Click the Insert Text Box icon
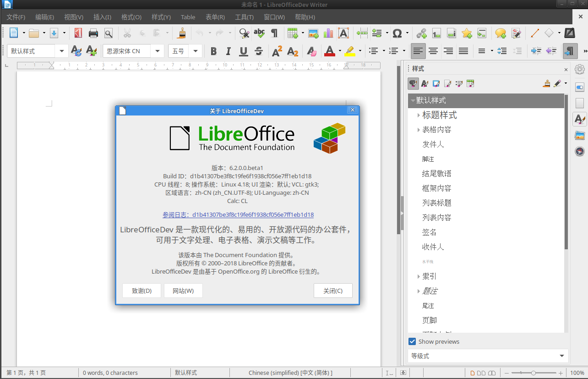 click(343, 33)
